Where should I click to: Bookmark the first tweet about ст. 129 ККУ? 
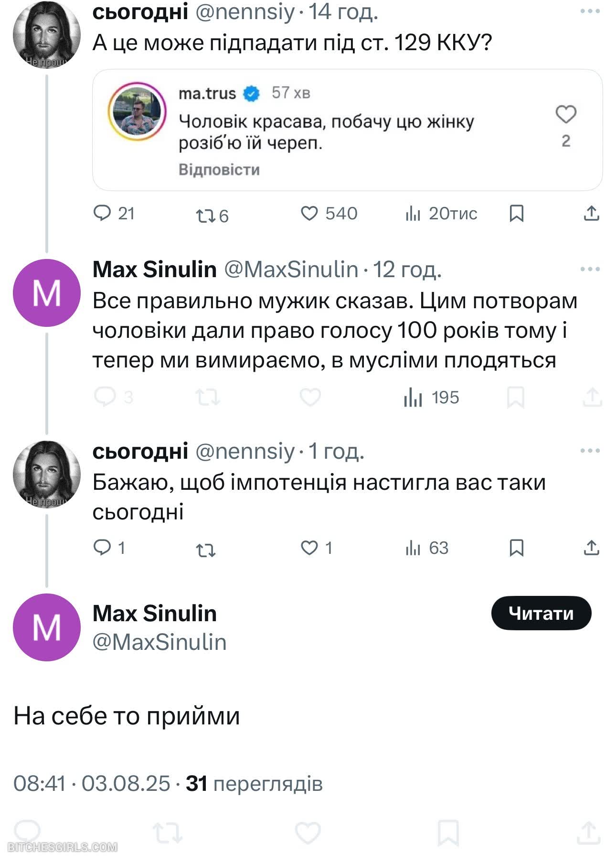516,213
